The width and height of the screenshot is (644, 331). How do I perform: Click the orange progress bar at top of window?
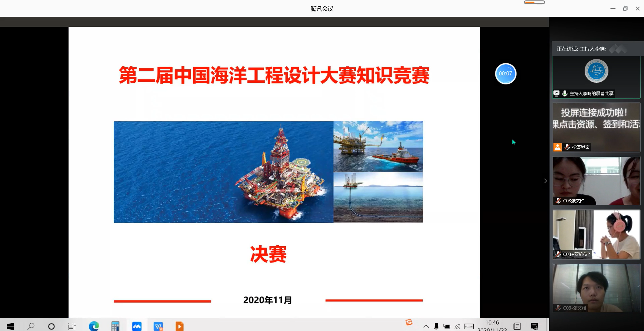[534, 2]
